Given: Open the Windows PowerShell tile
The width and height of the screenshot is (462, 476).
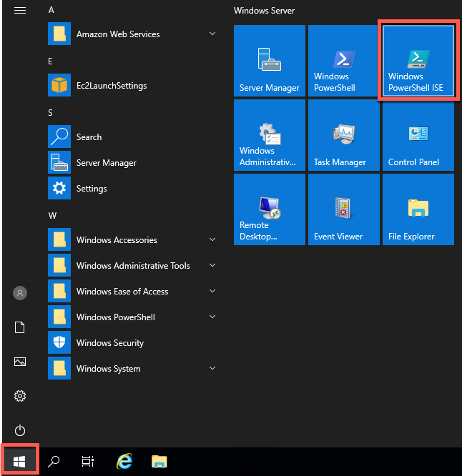Looking at the screenshot, I should pyautogui.click(x=343, y=61).
